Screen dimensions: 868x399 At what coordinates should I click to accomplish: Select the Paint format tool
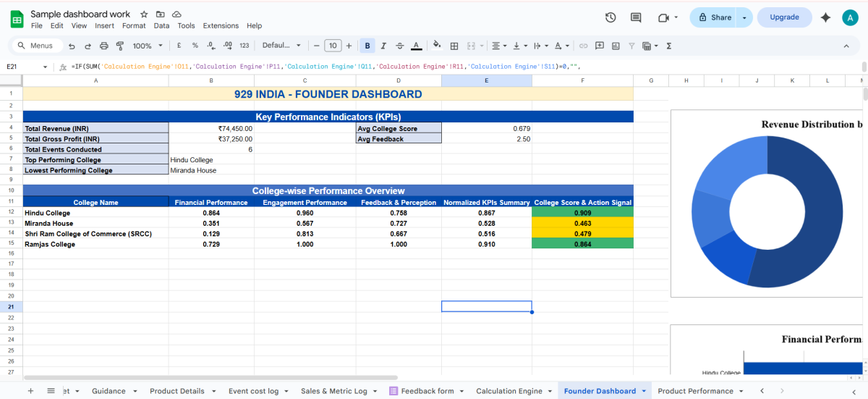click(119, 46)
